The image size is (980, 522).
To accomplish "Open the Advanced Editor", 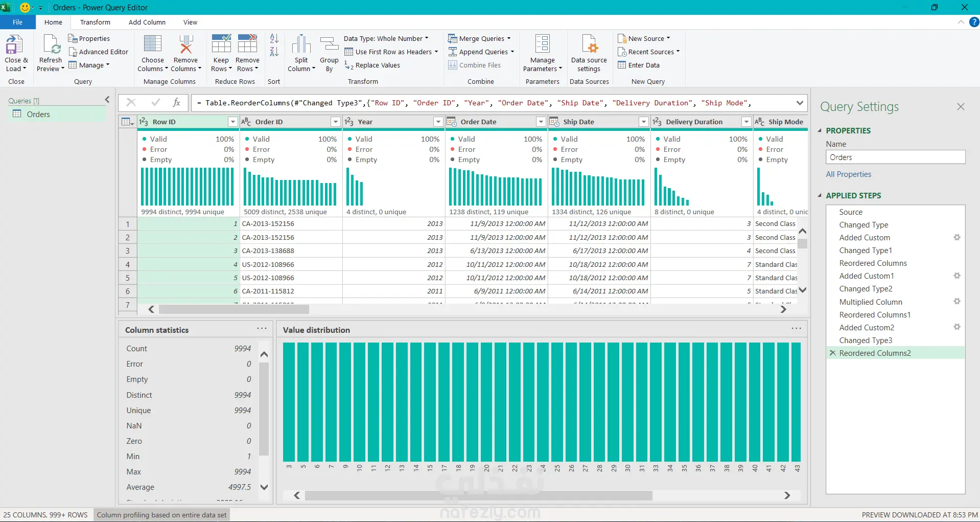I will click(x=98, y=52).
